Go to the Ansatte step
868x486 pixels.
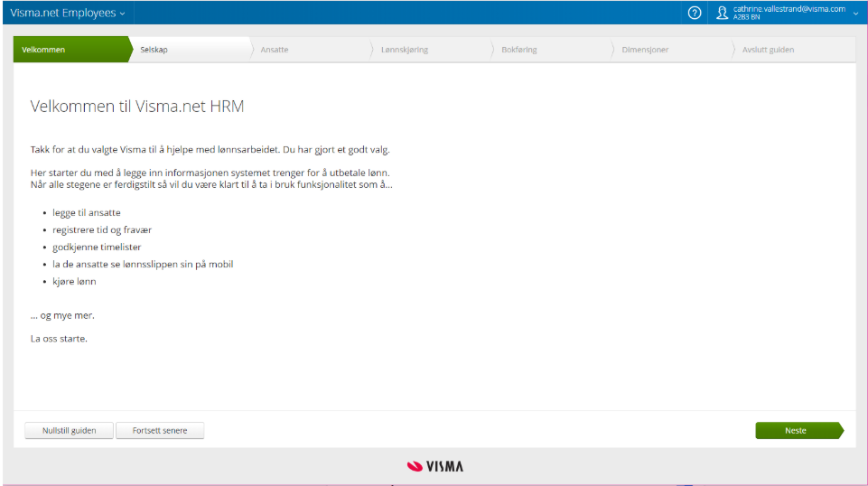pos(312,50)
